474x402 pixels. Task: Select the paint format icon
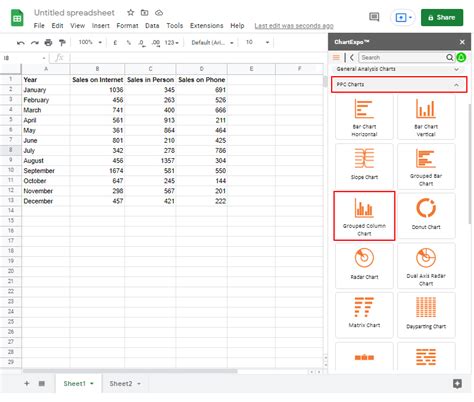(62, 42)
